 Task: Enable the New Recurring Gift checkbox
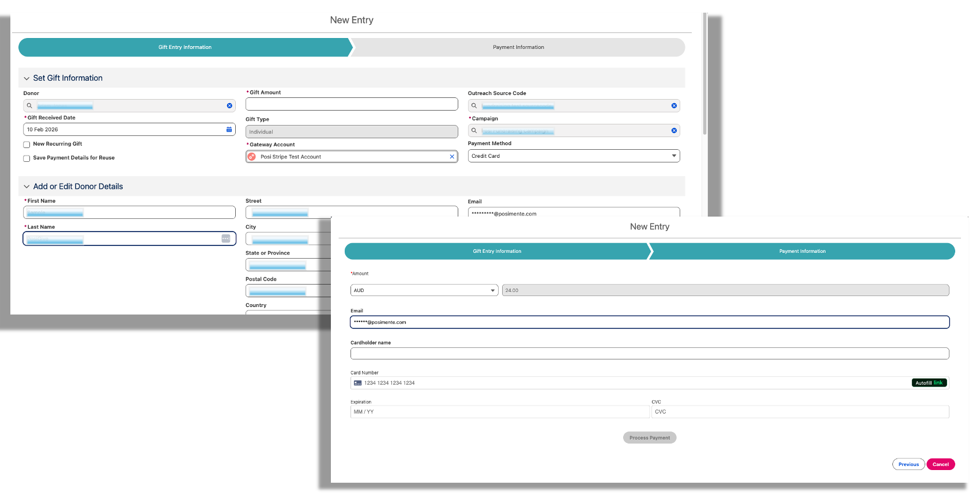point(27,145)
